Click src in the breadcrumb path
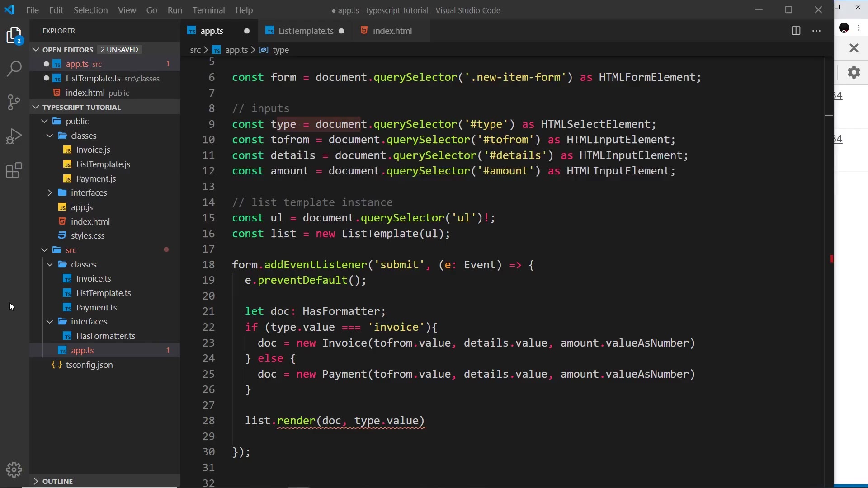 point(195,50)
